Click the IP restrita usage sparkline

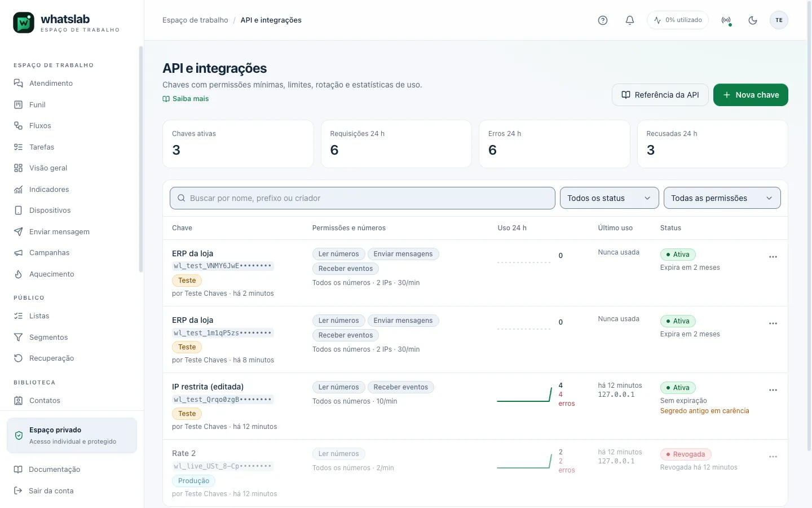(524, 395)
